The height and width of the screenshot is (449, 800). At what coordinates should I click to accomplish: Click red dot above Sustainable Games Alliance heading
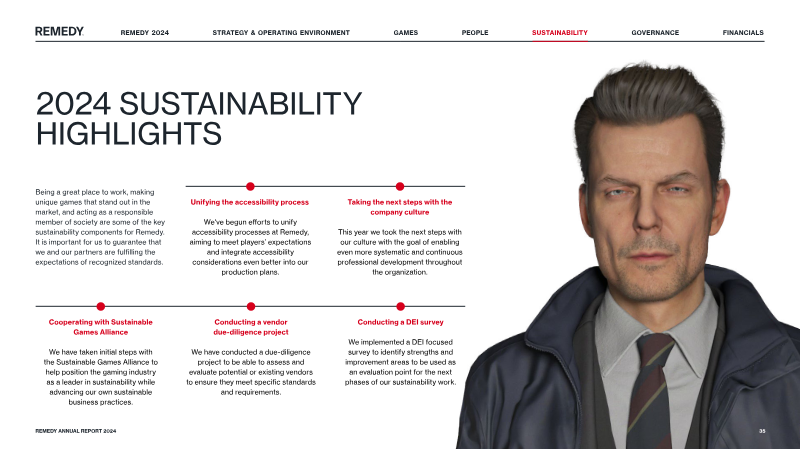point(101,306)
